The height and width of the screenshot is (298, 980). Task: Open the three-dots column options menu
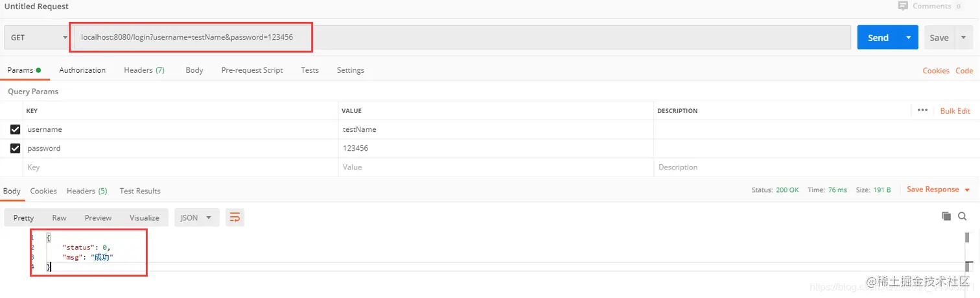(x=923, y=110)
